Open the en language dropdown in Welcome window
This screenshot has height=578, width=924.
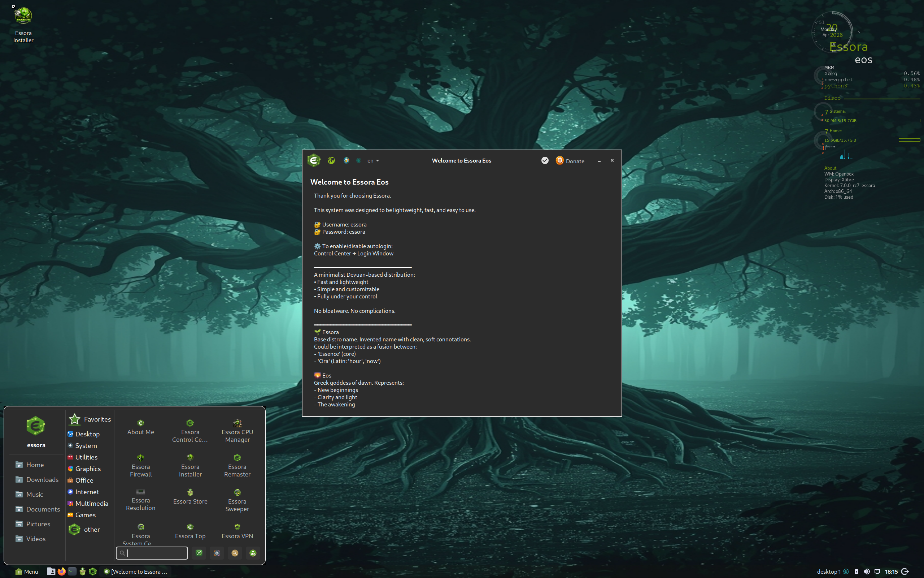point(373,160)
